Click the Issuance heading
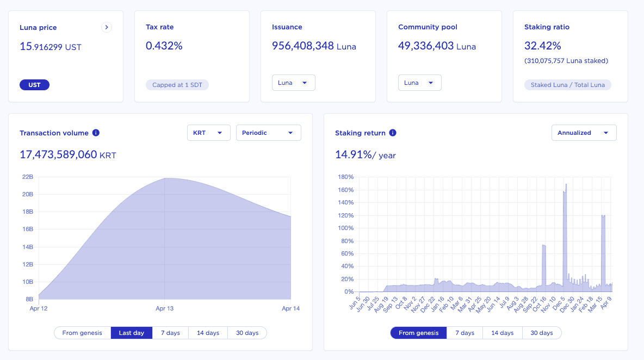Screen dimensions: 644x360 pyautogui.click(x=287, y=27)
